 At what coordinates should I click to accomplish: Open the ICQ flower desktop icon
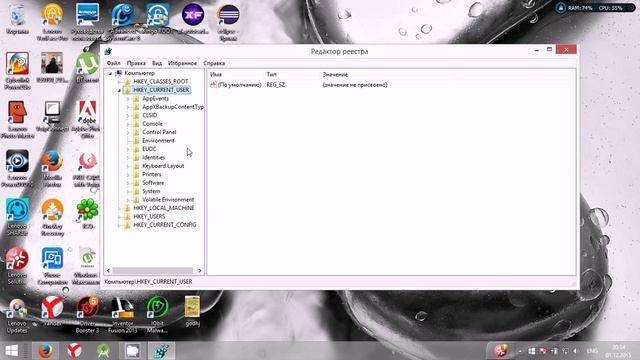(87, 213)
